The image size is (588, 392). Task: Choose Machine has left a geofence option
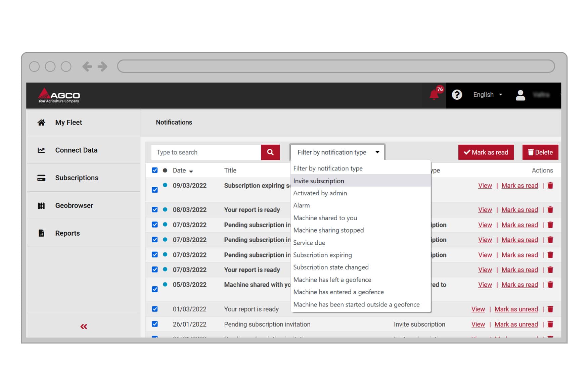coord(361,280)
